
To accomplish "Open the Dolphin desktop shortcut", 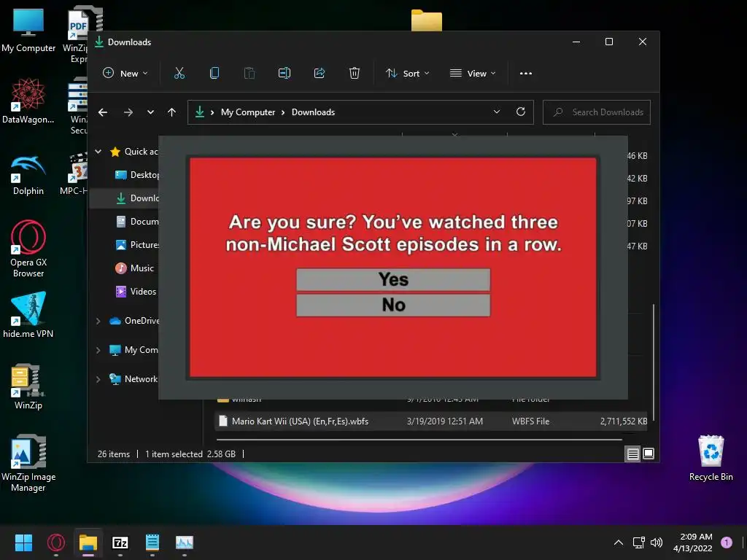I will pos(28,175).
